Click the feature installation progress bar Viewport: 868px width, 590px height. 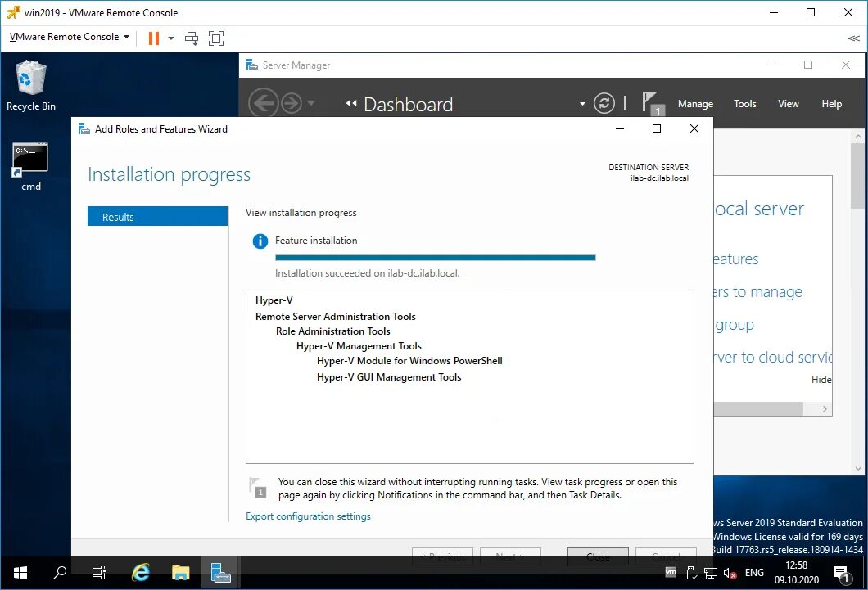(x=434, y=256)
